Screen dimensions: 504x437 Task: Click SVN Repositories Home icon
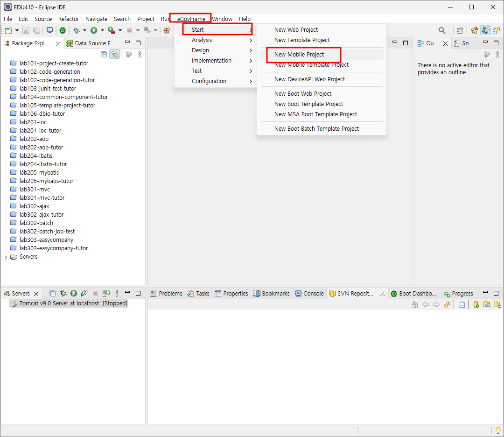(415, 304)
